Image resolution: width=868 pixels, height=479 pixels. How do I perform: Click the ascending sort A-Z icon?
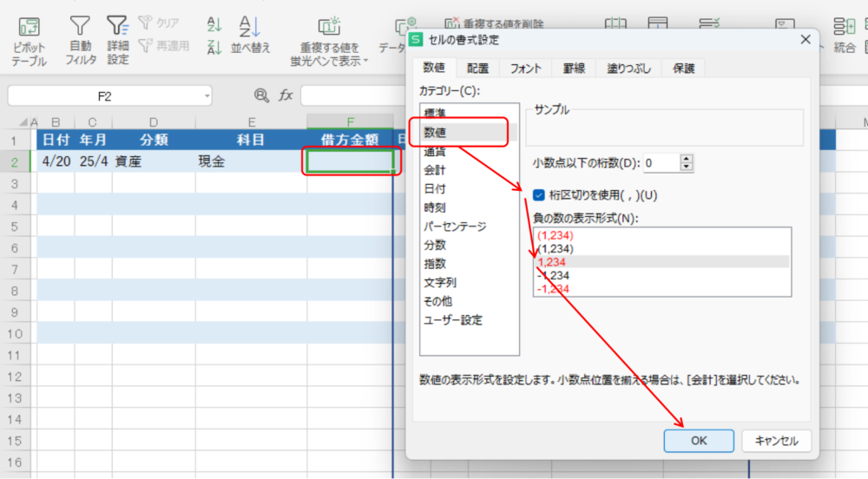click(215, 25)
